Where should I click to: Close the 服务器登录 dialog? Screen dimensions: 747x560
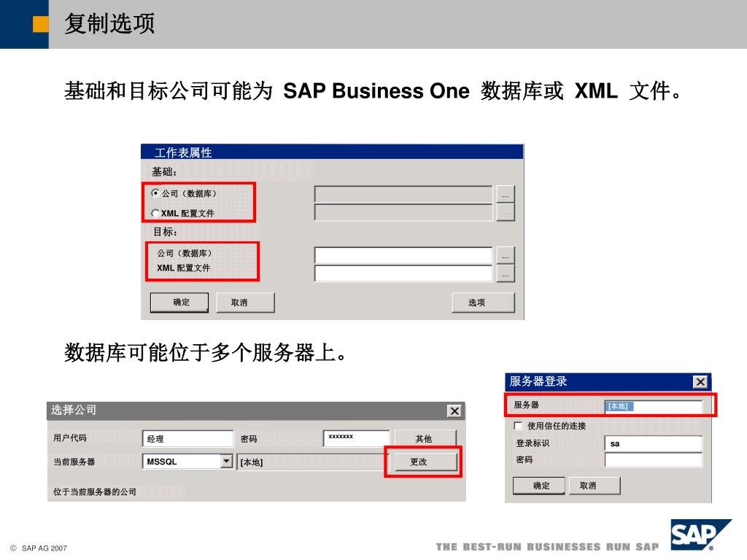[700, 382]
